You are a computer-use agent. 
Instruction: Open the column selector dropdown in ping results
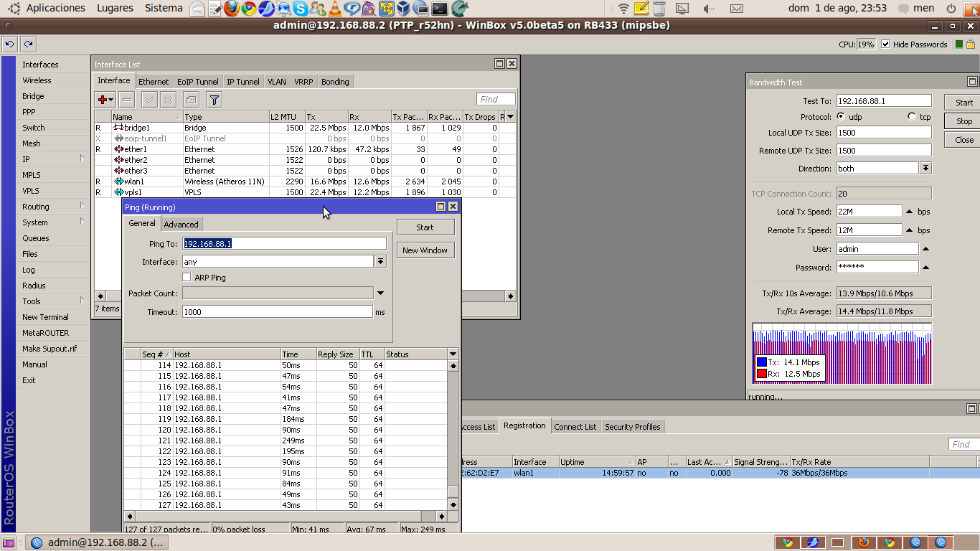453,354
